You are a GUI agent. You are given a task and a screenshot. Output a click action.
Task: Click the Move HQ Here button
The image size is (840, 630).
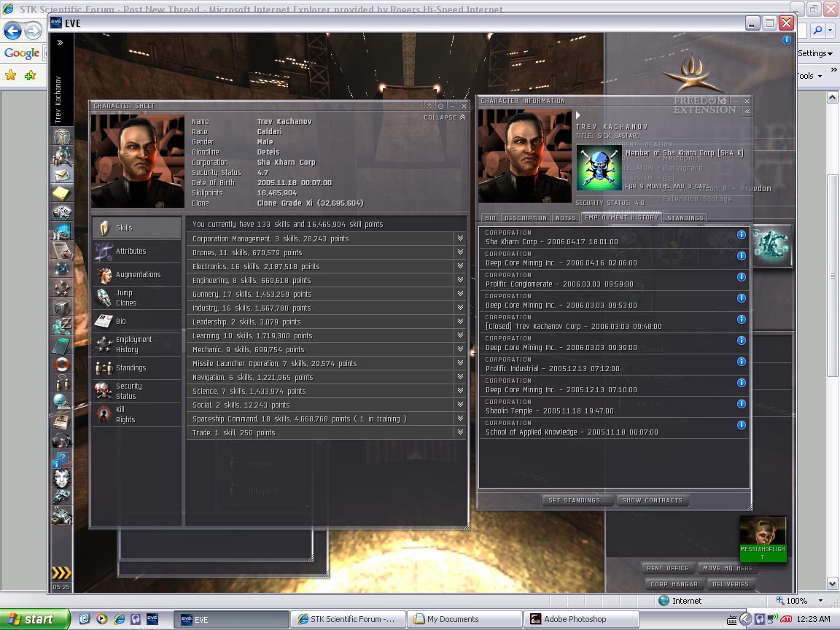click(x=728, y=569)
